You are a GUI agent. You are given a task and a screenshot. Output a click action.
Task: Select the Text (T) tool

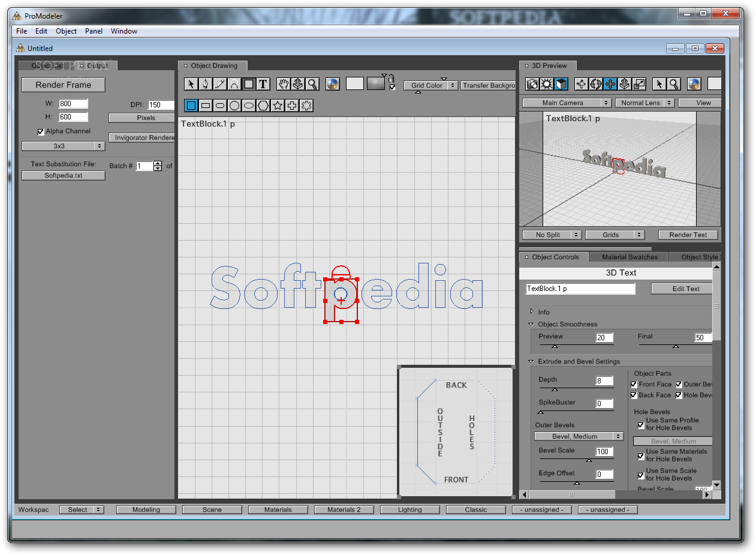[263, 84]
